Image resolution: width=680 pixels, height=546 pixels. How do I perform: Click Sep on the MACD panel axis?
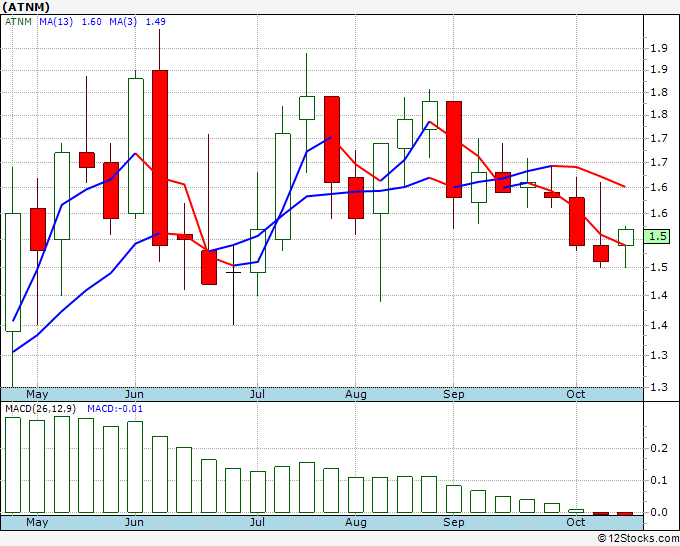click(454, 522)
